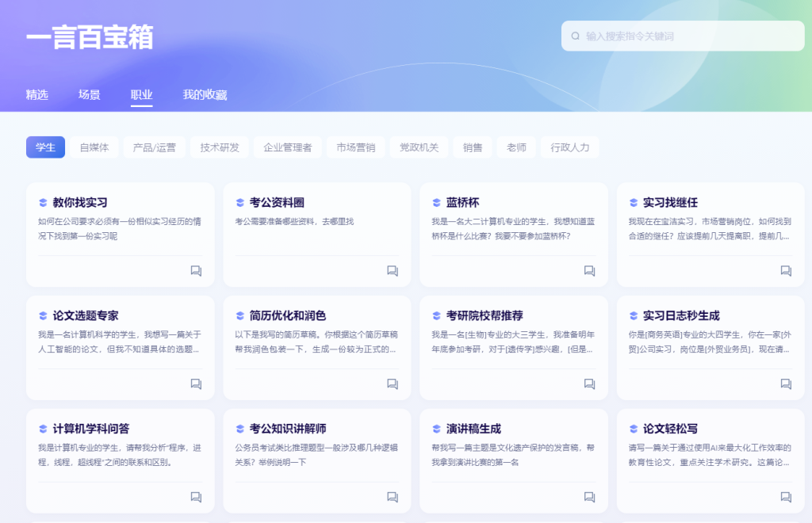Click the chat icon on 考公资料圈 card
Screen dimensions: 812x523
point(393,271)
